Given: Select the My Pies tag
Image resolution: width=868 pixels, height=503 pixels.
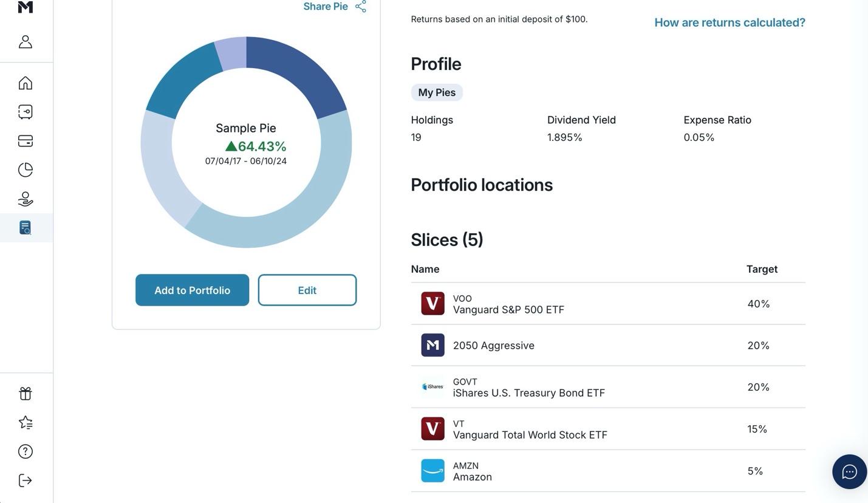Looking at the screenshot, I should pyautogui.click(x=437, y=92).
